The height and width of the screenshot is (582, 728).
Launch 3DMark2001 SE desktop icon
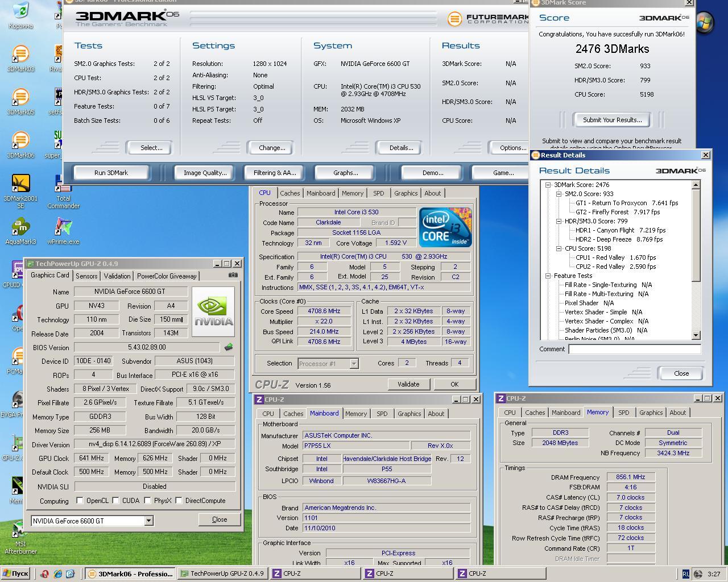pos(20,191)
